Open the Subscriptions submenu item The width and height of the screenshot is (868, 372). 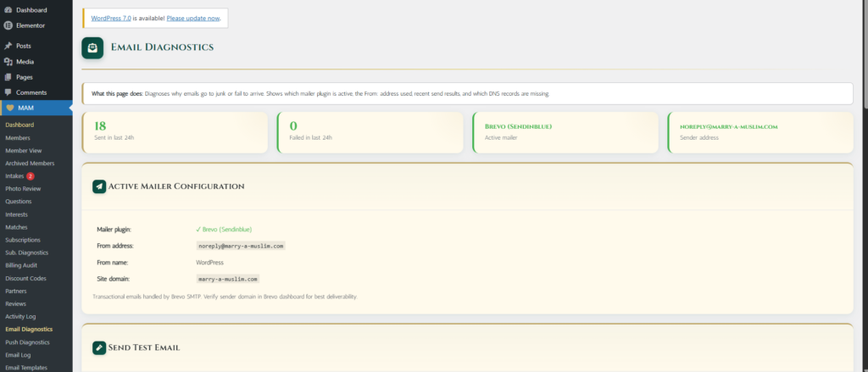tap(23, 241)
